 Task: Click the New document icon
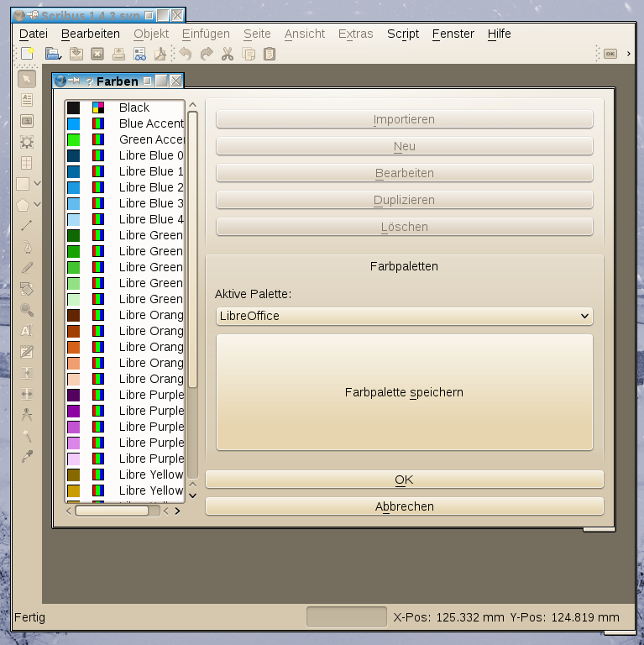pyautogui.click(x=28, y=54)
